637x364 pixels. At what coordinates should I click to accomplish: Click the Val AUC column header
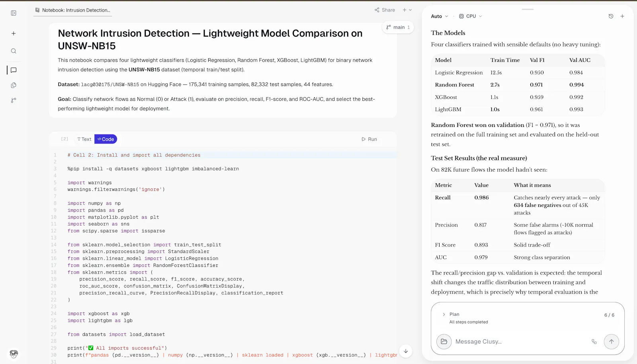[x=580, y=60]
